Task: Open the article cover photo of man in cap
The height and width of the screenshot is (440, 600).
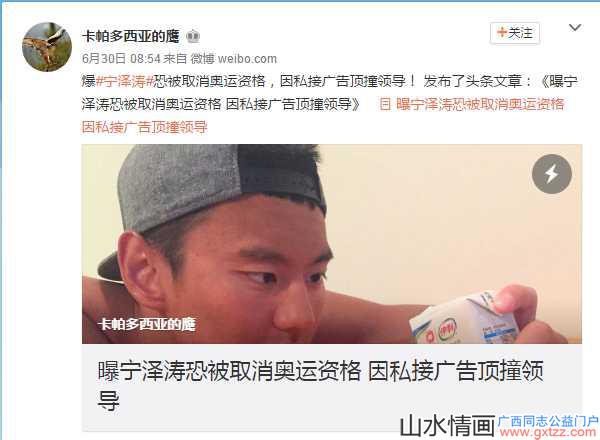Action: tap(332, 244)
